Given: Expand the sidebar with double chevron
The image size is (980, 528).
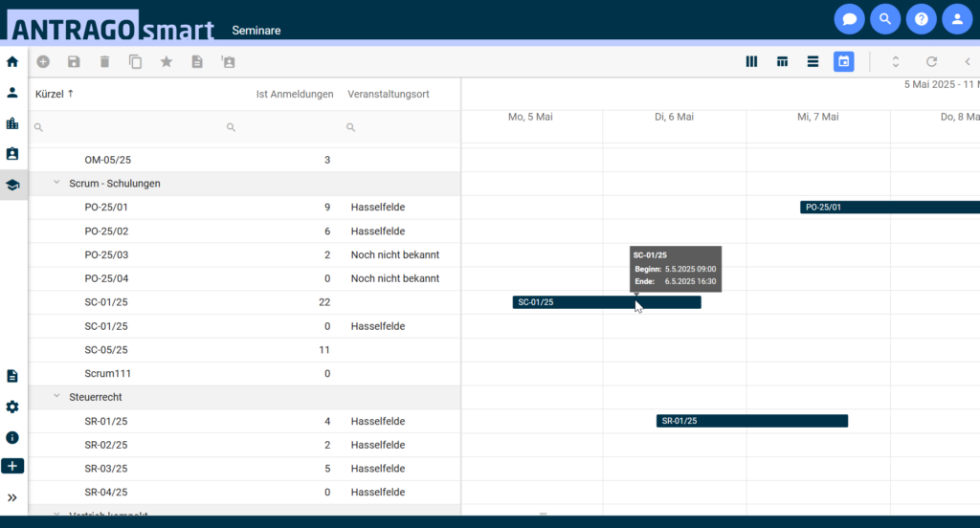Looking at the screenshot, I should tap(12, 497).
